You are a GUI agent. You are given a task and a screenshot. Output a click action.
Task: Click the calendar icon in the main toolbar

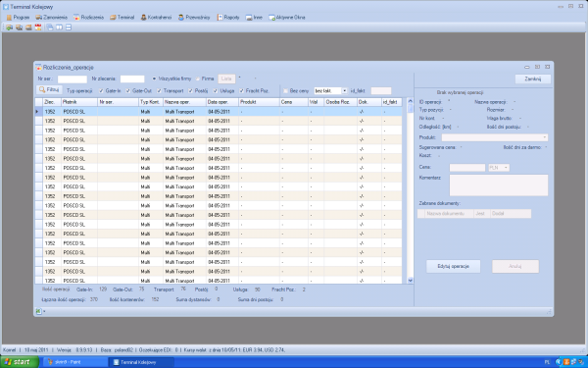click(38, 27)
